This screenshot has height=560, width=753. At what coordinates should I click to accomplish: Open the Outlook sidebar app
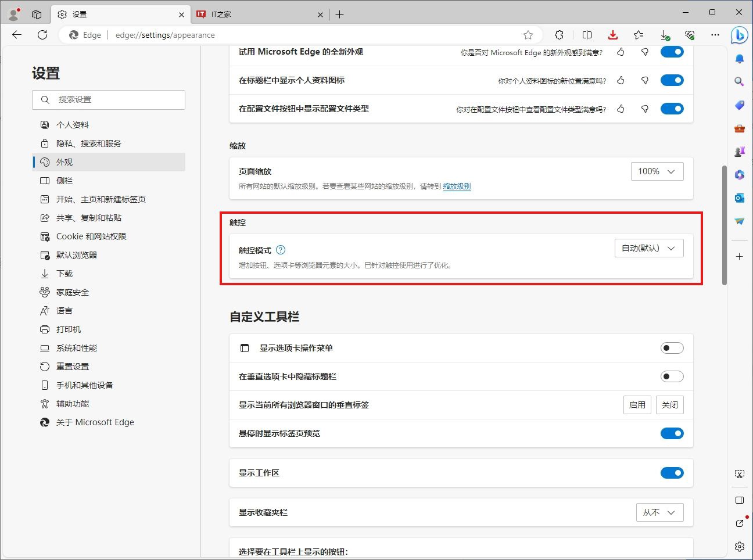coord(739,198)
